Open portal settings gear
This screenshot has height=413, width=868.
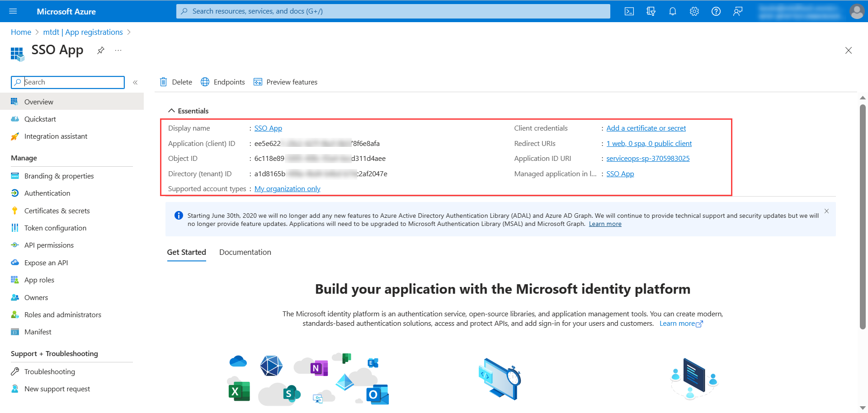(694, 11)
